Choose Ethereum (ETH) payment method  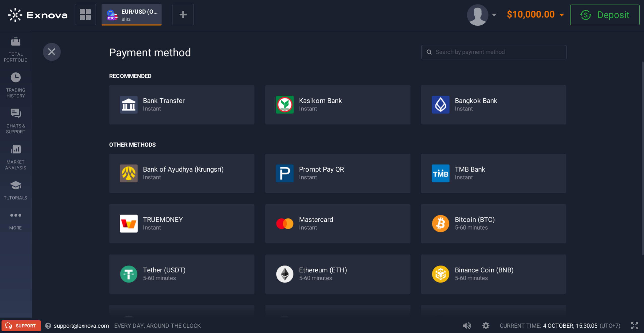(338, 274)
